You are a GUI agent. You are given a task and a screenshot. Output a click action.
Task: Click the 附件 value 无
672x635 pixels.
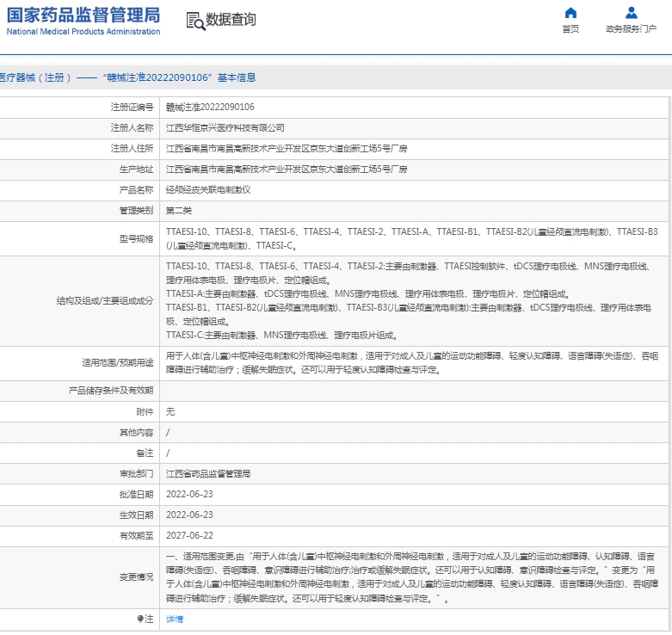(170, 412)
